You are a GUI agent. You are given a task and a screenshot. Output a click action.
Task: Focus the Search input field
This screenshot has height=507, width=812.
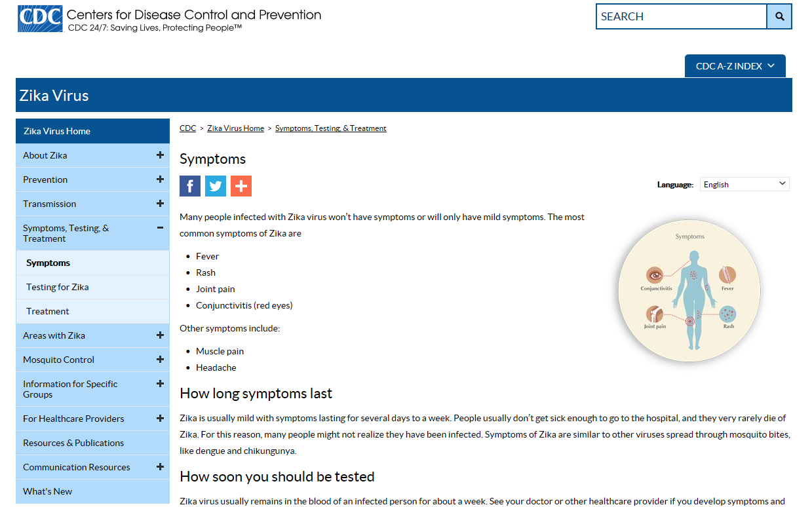[681, 16]
